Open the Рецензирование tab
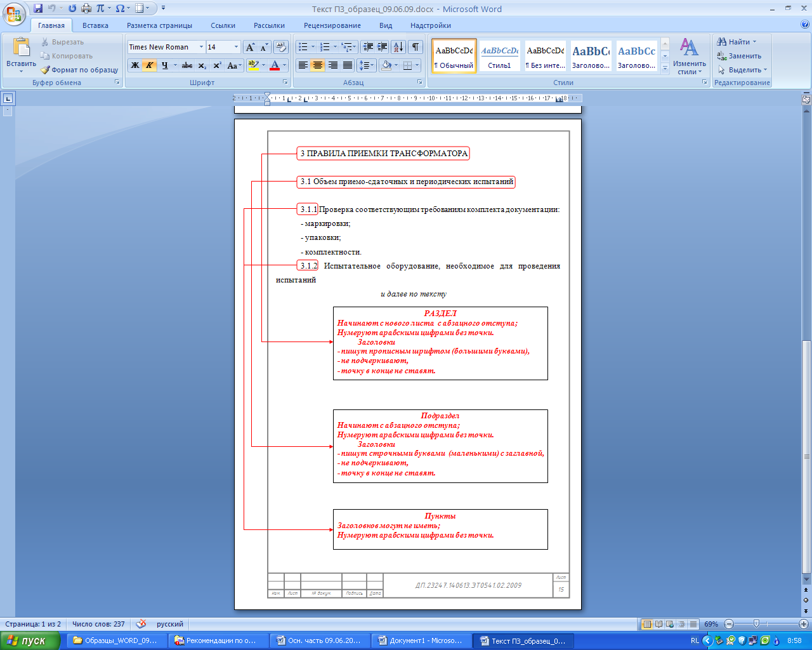The width and height of the screenshot is (812, 650). tap(332, 25)
